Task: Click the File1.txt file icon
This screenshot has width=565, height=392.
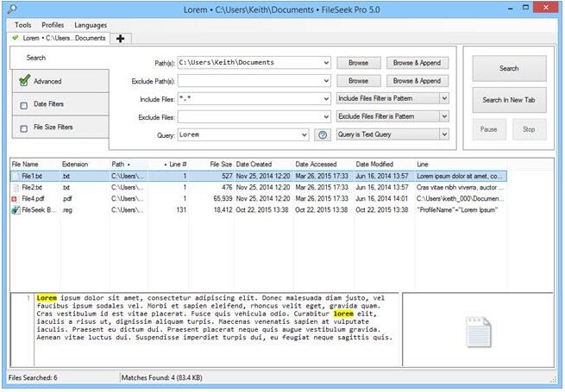Action: click(x=16, y=177)
